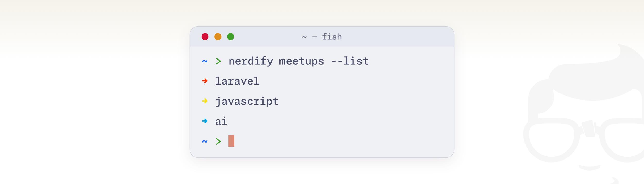Click the yellow arrow before javascript
Viewport: 644px width, 184px height.
[x=205, y=101]
